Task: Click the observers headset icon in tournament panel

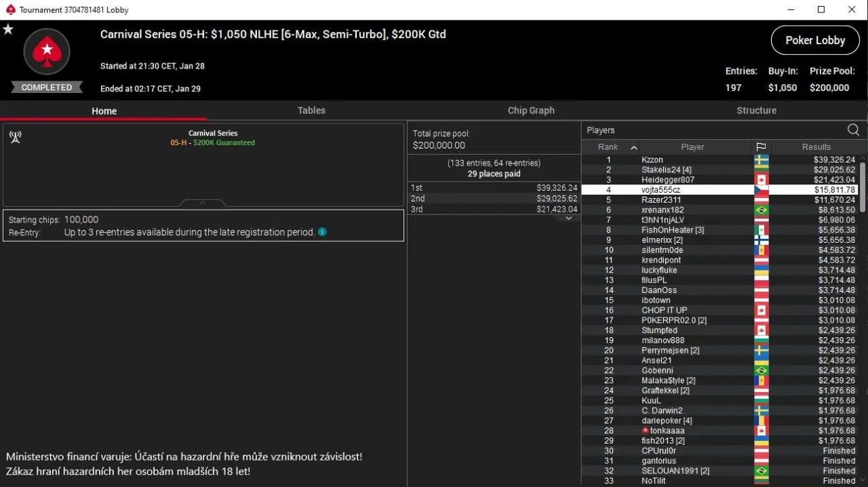Action: pos(15,136)
